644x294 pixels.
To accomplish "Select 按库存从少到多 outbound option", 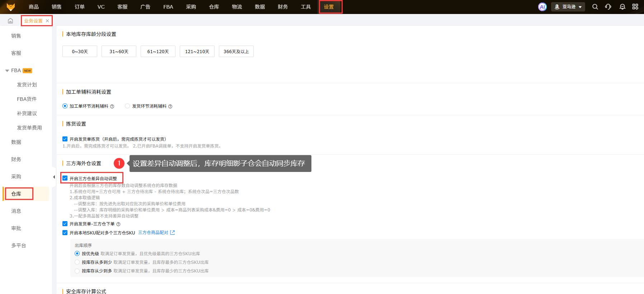I will (x=77, y=271).
